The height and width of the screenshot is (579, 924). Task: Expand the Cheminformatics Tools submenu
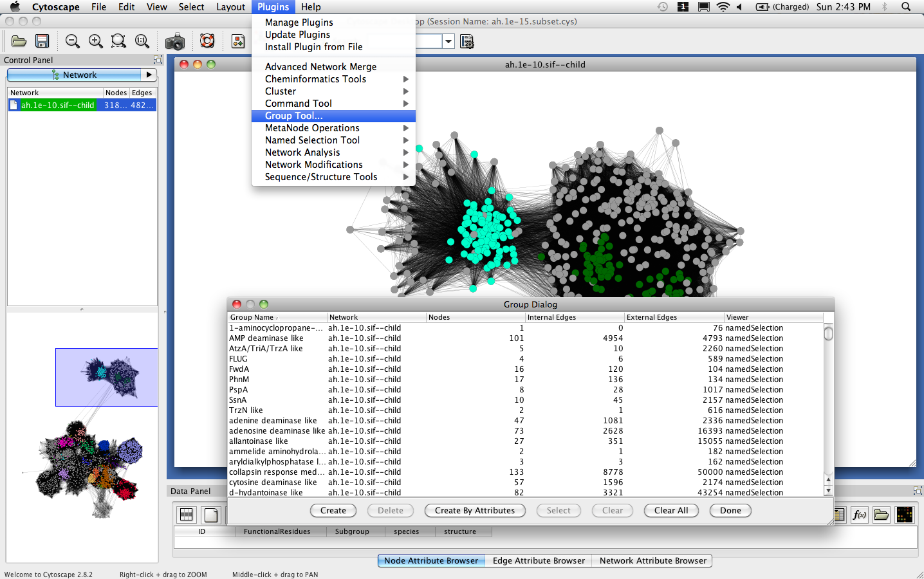(x=405, y=79)
